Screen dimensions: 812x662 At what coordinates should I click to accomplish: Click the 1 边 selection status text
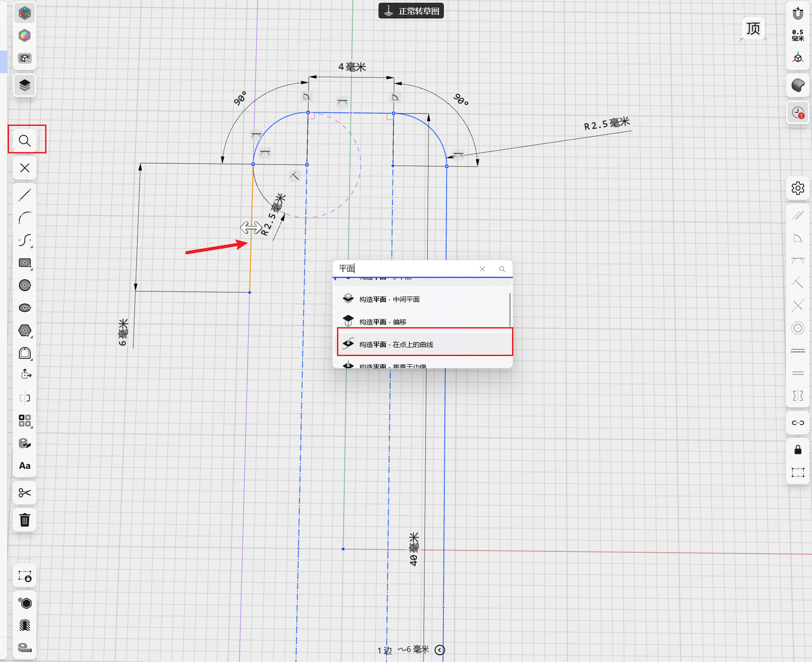coord(385,650)
